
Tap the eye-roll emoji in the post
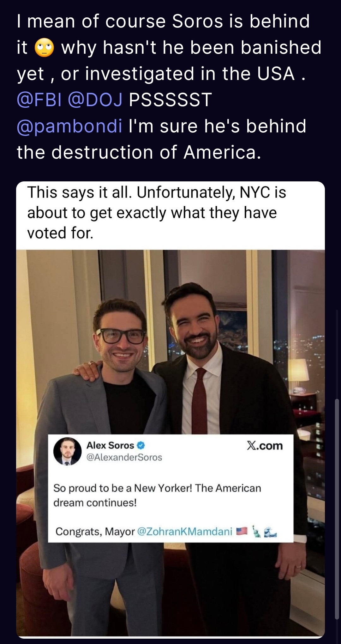[x=44, y=48]
